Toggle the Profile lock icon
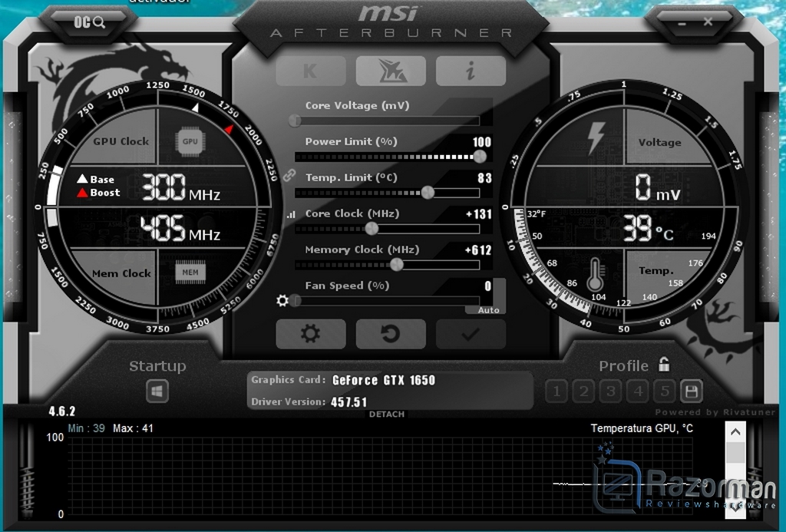The image size is (786, 532). coord(664,365)
